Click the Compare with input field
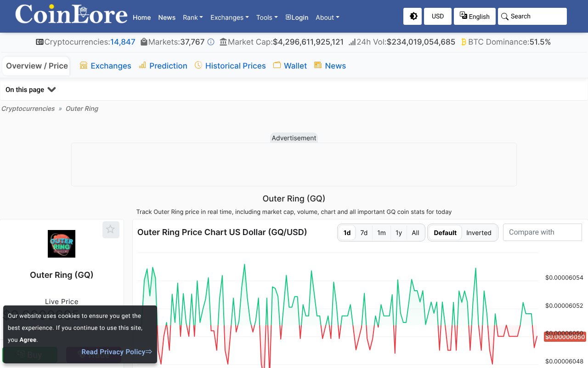 point(542,232)
